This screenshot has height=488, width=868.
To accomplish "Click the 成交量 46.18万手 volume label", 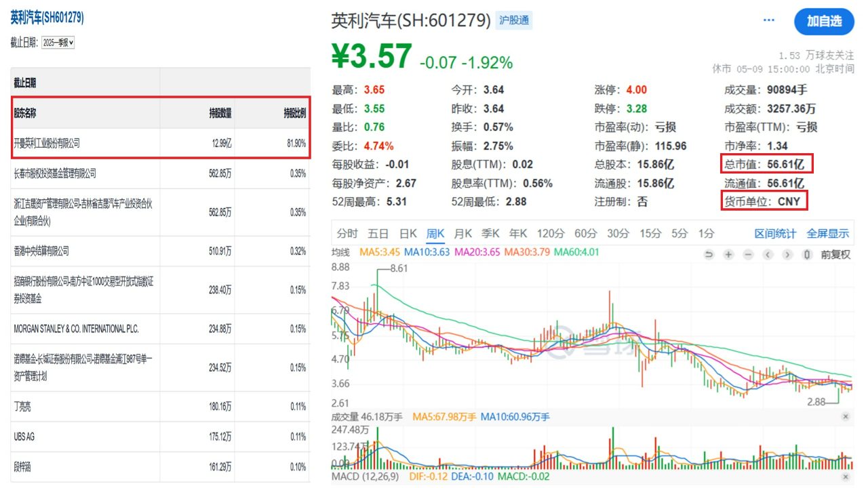I will [x=366, y=417].
